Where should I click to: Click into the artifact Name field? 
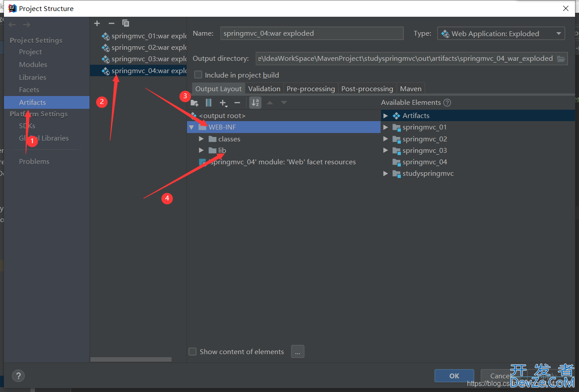click(312, 33)
